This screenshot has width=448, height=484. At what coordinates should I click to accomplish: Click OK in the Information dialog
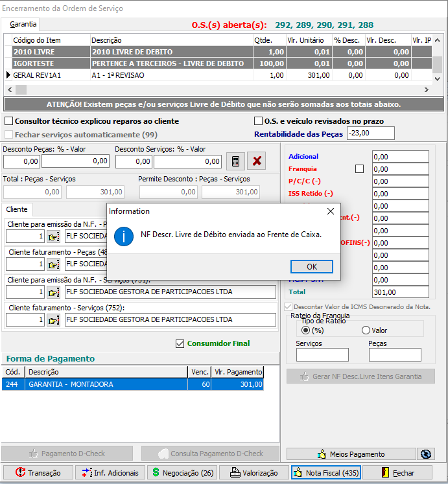click(311, 267)
